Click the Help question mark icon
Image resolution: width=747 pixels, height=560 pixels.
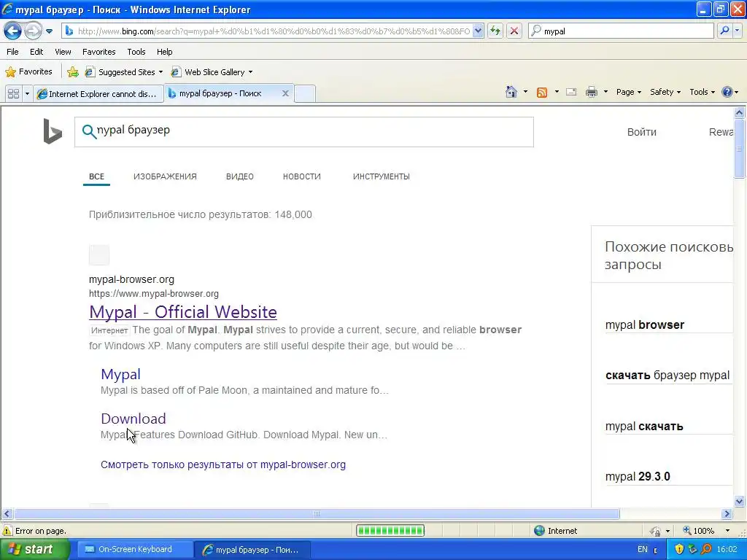pyautogui.click(x=727, y=92)
